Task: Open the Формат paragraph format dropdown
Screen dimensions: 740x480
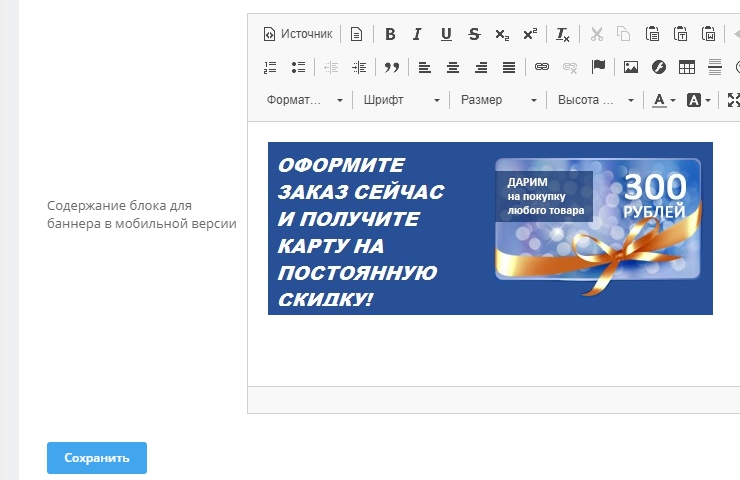Action: tap(304, 100)
